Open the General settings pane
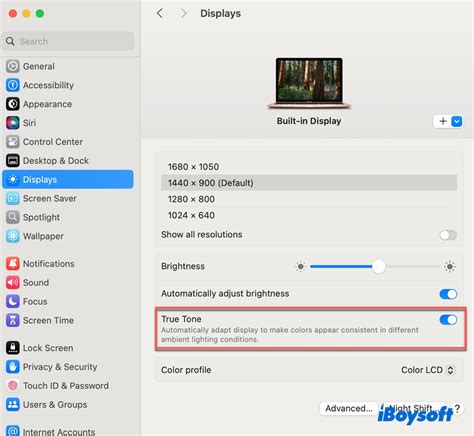474x436 pixels. click(68, 66)
